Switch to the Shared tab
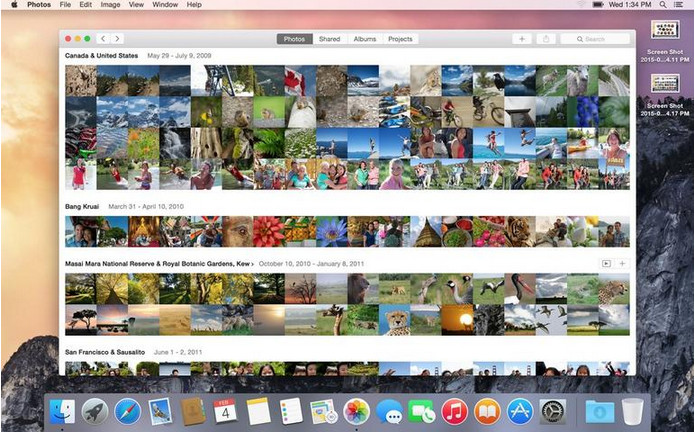 tap(330, 39)
